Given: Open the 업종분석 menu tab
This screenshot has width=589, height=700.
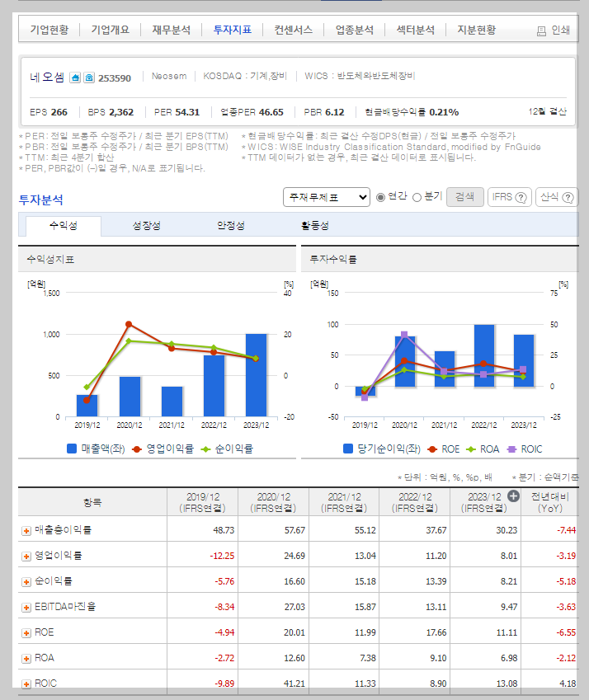Looking at the screenshot, I should point(355,30).
